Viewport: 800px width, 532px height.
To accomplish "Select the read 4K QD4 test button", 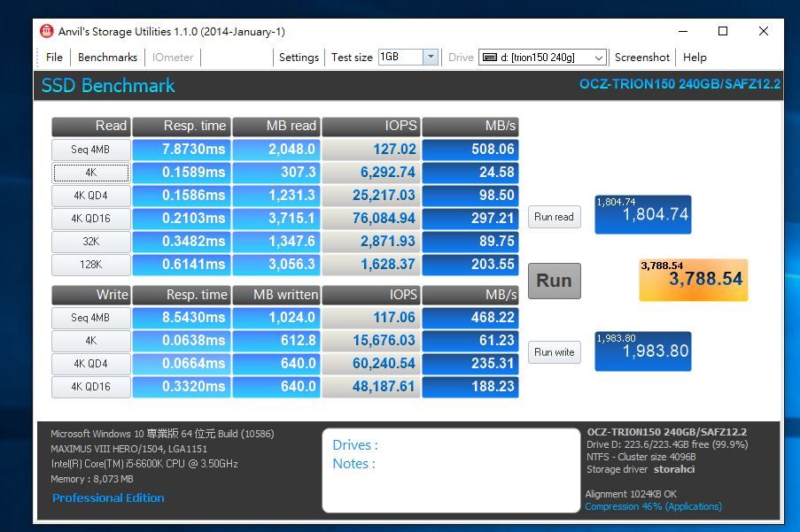I will [91, 196].
